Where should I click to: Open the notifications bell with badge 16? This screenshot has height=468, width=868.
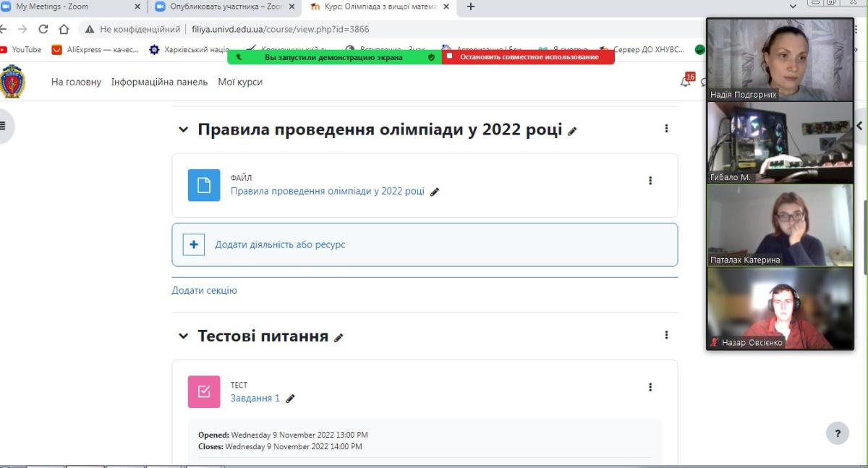pyautogui.click(x=686, y=82)
